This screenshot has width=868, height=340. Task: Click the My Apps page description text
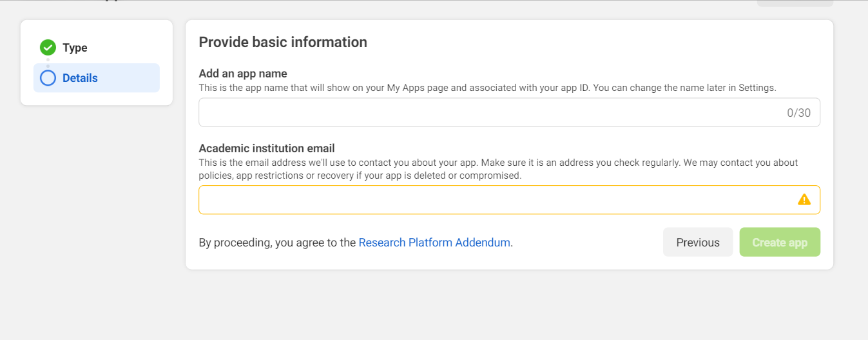click(x=488, y=88)
